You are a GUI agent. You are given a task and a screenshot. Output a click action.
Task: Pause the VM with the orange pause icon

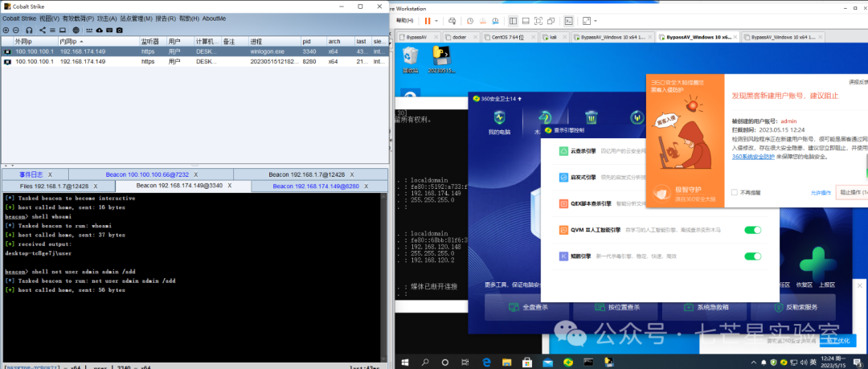[427, 21]
